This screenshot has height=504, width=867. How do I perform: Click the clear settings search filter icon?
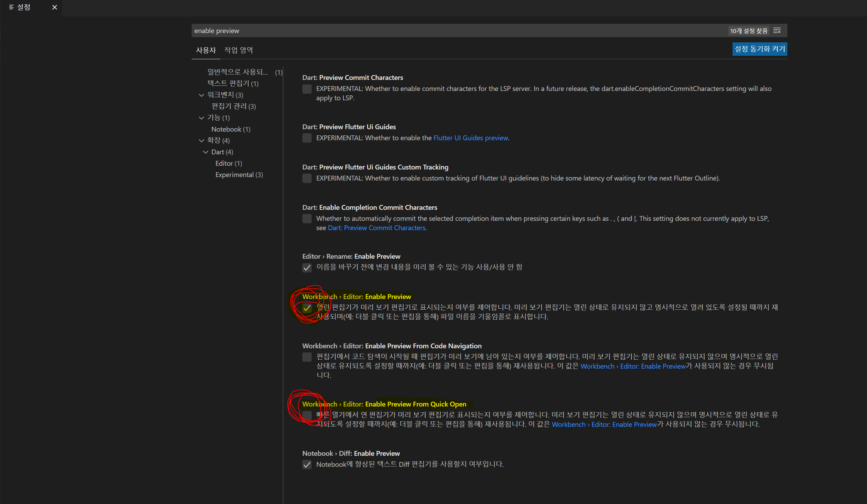click(777, 31)
